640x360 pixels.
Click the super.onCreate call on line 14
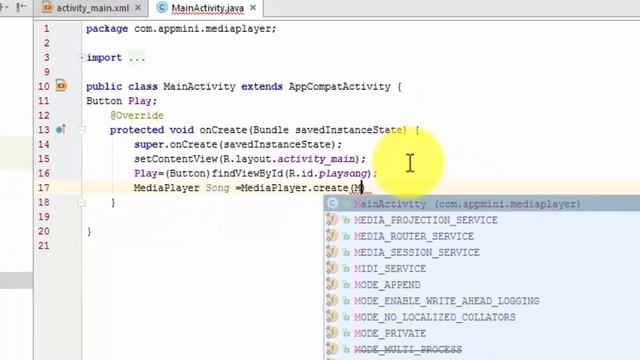point(238,144)
